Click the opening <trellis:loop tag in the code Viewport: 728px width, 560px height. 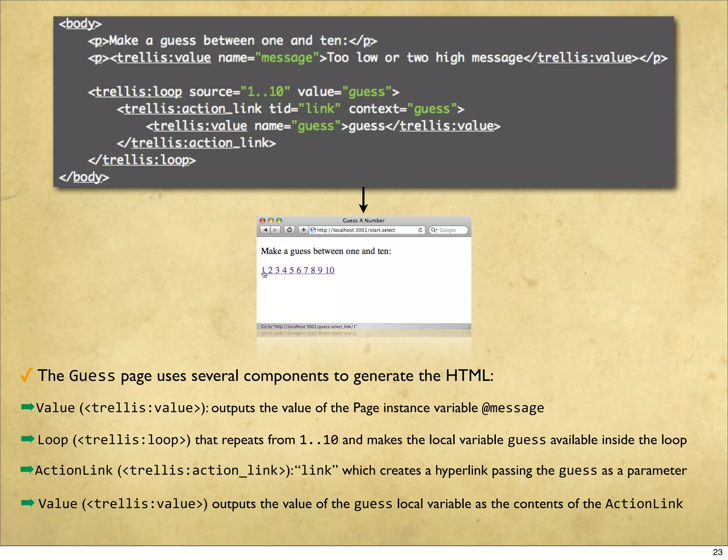click(x=135, y=92)
